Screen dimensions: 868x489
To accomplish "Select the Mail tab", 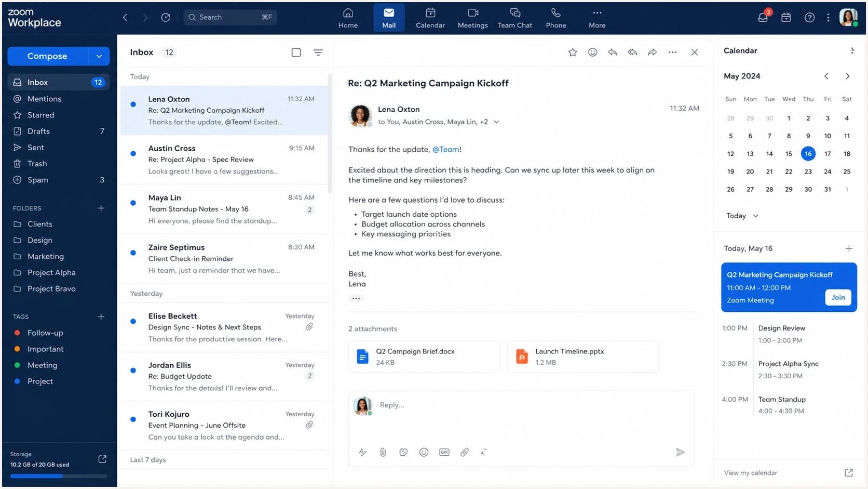I will pos(389,18).
